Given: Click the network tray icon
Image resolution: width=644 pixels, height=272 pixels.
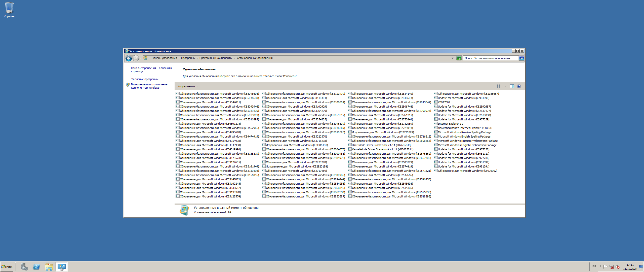Looking at the screenshot, I should point(612,267).
